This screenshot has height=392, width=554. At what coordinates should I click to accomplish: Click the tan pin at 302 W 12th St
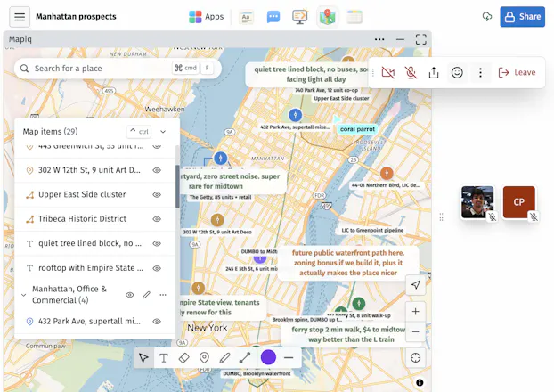[x=217, y=220]
